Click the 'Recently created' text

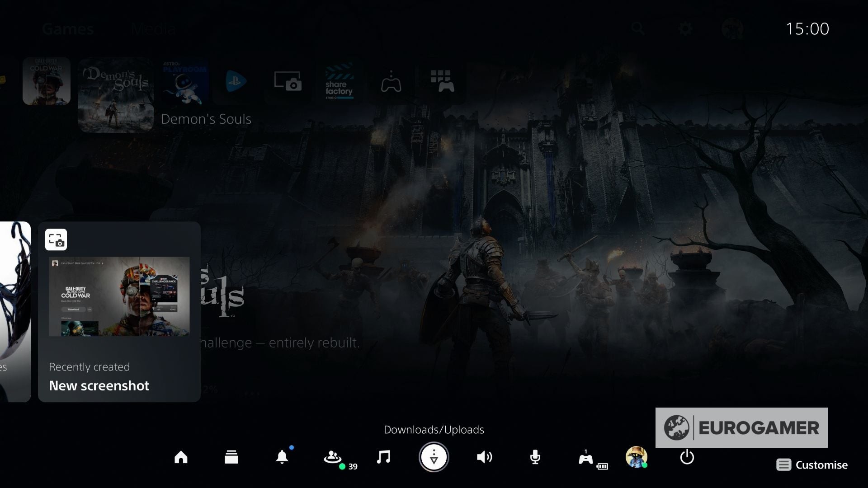click(x=89, y=367)
